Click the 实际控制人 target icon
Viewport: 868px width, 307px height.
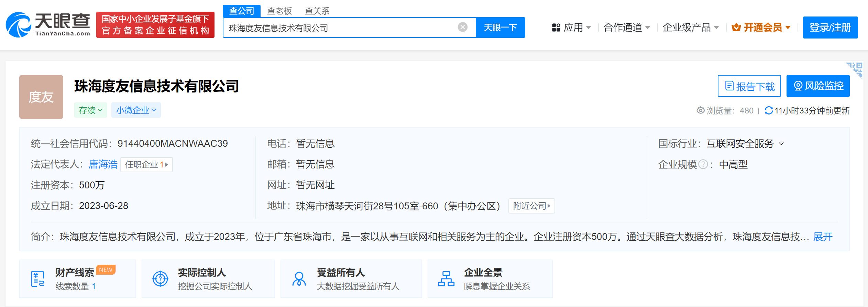(x=160, y=279)
